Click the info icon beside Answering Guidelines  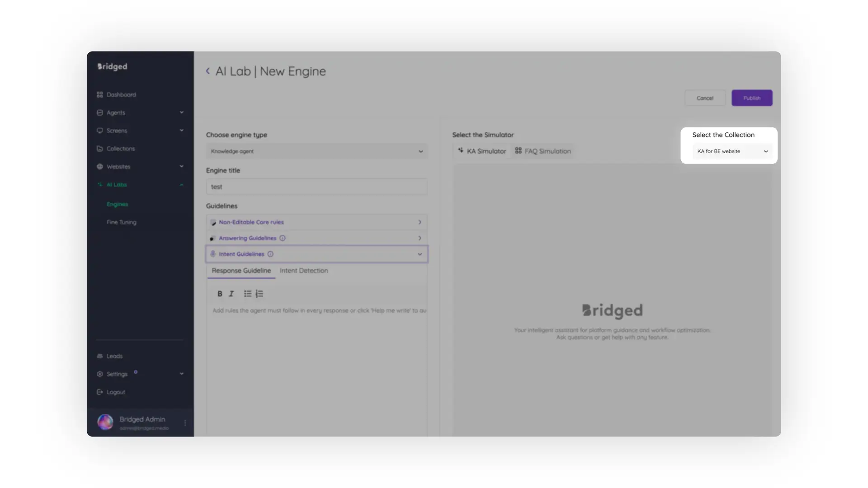(283, 238)
